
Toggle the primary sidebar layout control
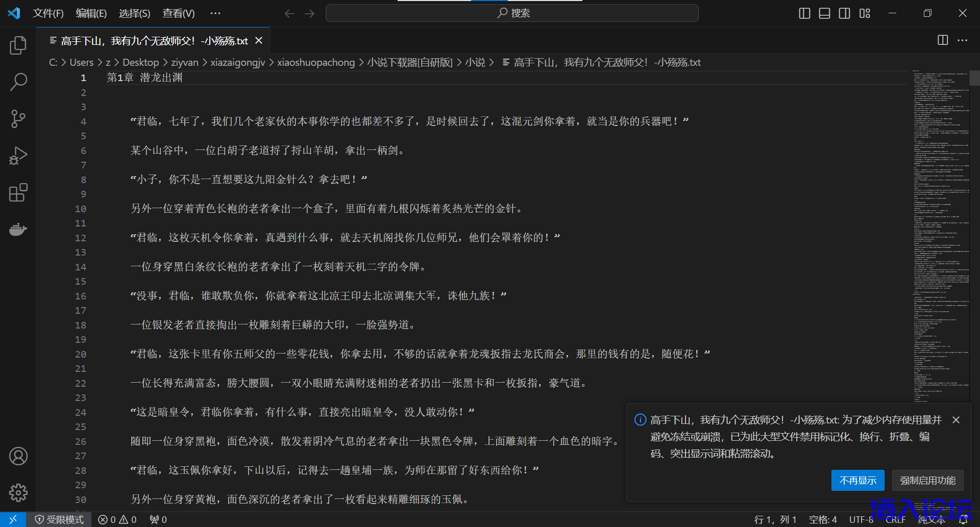(804, 13)
